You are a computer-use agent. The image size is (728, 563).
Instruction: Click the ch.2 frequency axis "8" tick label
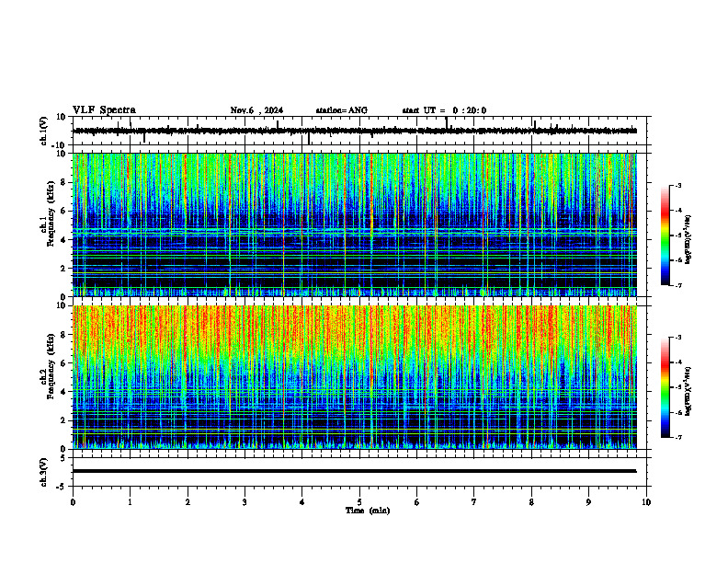(64, 335)
